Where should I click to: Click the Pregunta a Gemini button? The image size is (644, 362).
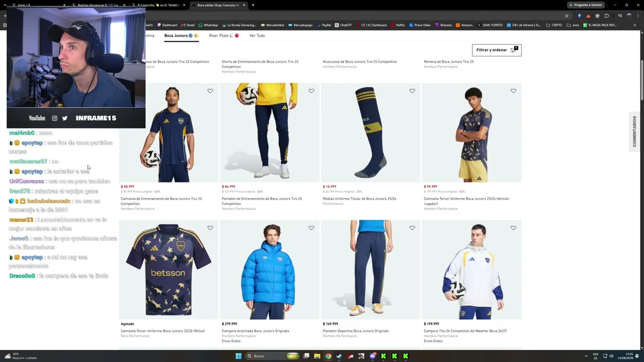585,5
